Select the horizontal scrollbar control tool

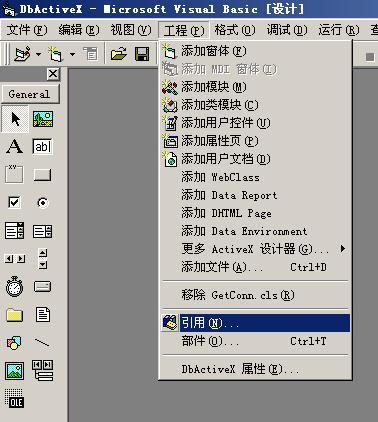pos(15,259)
